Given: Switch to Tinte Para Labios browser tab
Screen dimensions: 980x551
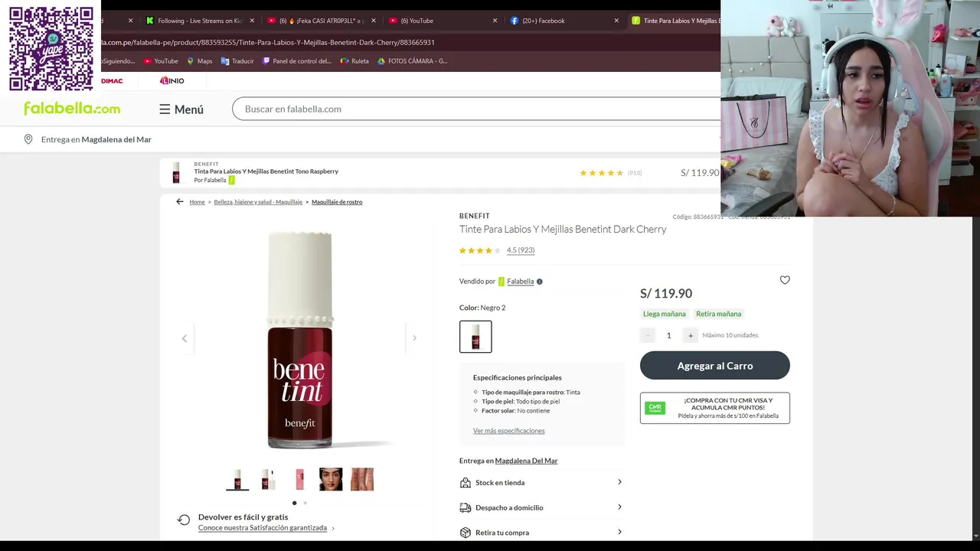Looking at the screenshot, I should pyautogui.click(x=675, y=21).
